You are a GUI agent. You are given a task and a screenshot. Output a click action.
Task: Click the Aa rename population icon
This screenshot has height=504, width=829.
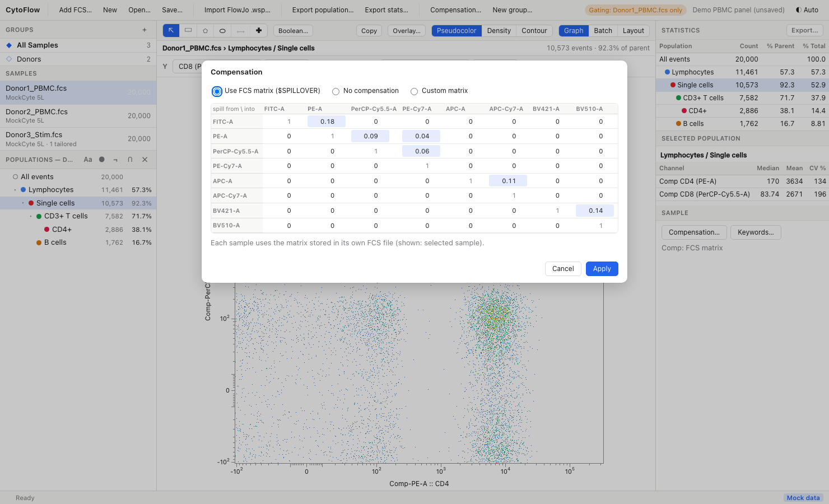click(88, 160)
